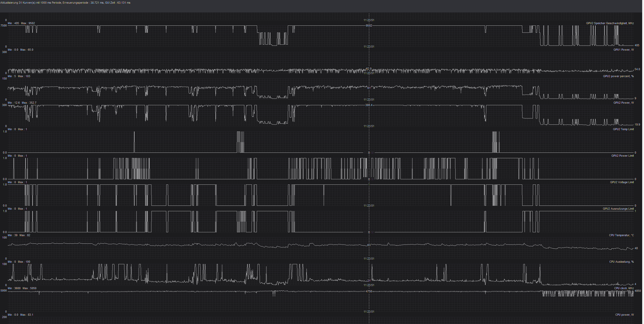The height and width of the screenshot is (324, 644).
Task: Click the GPU2 Ausnutzungs Limit graph label
Action: click(x=618, y=209)
